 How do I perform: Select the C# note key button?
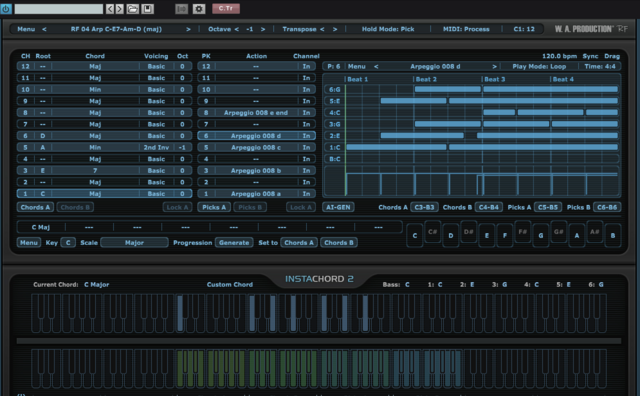tap(433, 231)
